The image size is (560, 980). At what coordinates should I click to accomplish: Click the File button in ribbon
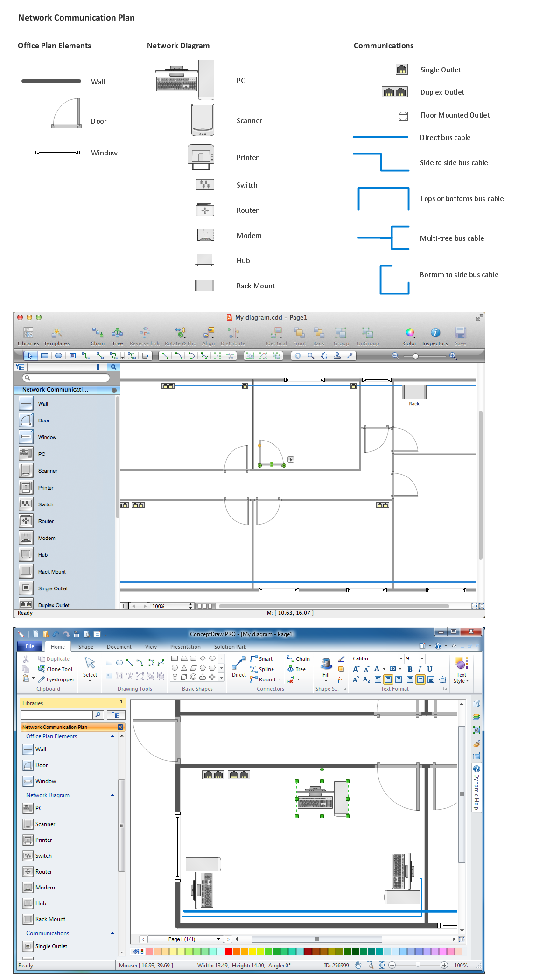click(30, 646)
